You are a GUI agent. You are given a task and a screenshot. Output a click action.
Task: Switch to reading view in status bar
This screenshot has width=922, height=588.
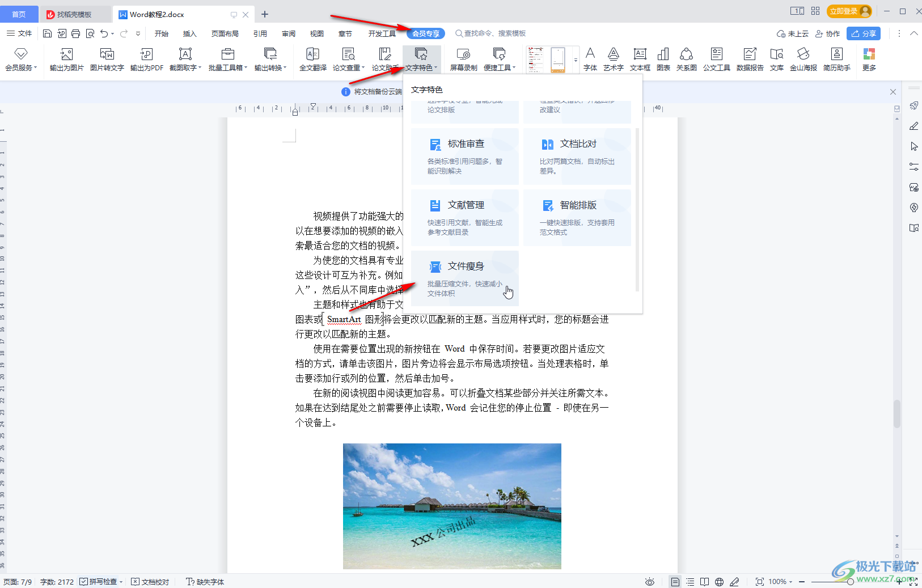click(704, 582)
